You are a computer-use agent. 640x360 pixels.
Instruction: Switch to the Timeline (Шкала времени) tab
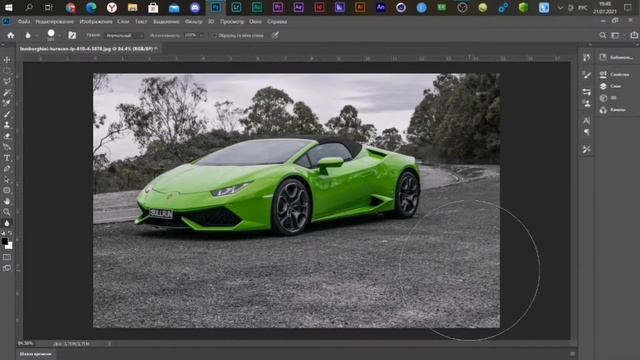36,354
